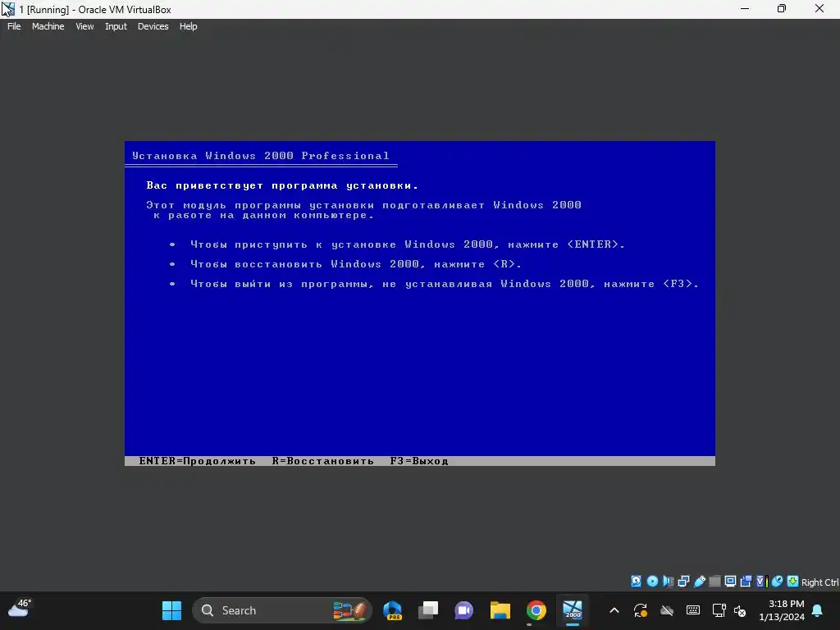Click the 'Установка Windows 2000 Professional' heading
The image size is (840, 630).
(260, 156)
